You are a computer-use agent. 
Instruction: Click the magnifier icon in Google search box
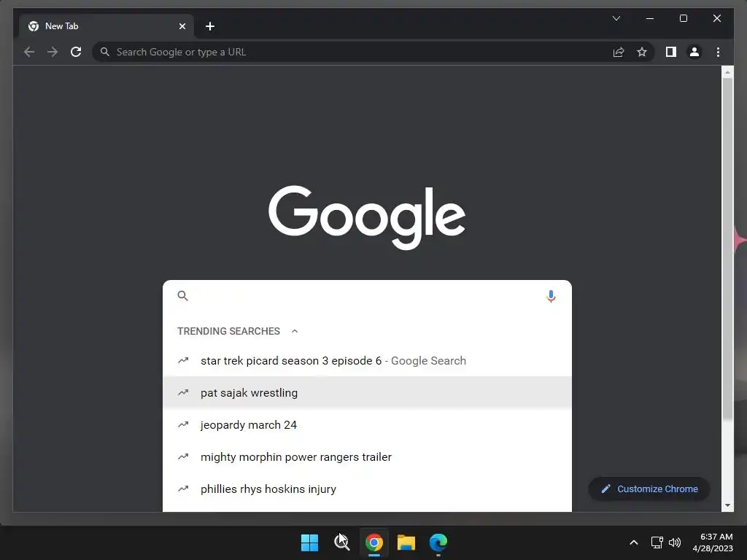[x=182, y=296]
